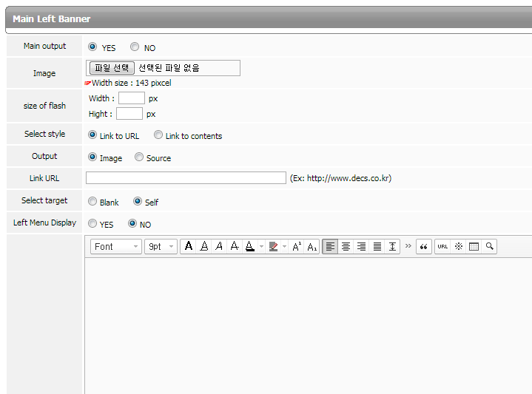Image resolution: width=532 pixels, height=394 pixels.
Task: Open the 9pt font size dropdown
Action: pyautogui.click(x=161, y=246)
